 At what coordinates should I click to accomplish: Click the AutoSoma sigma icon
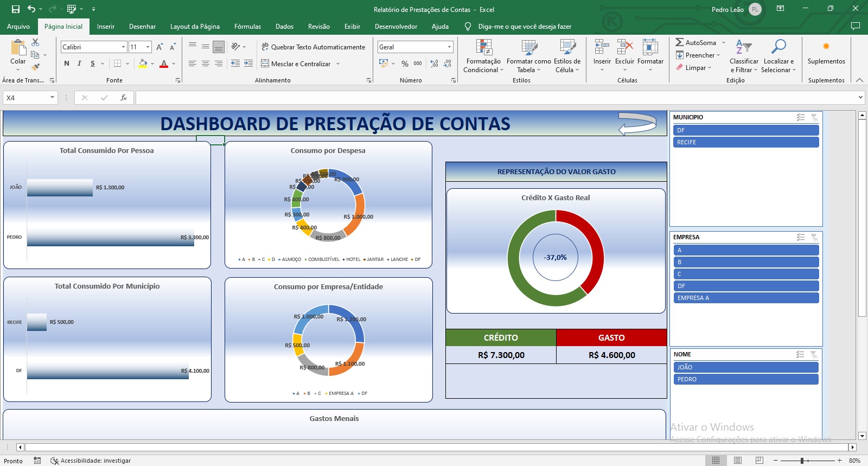click(x=679, y=42)
